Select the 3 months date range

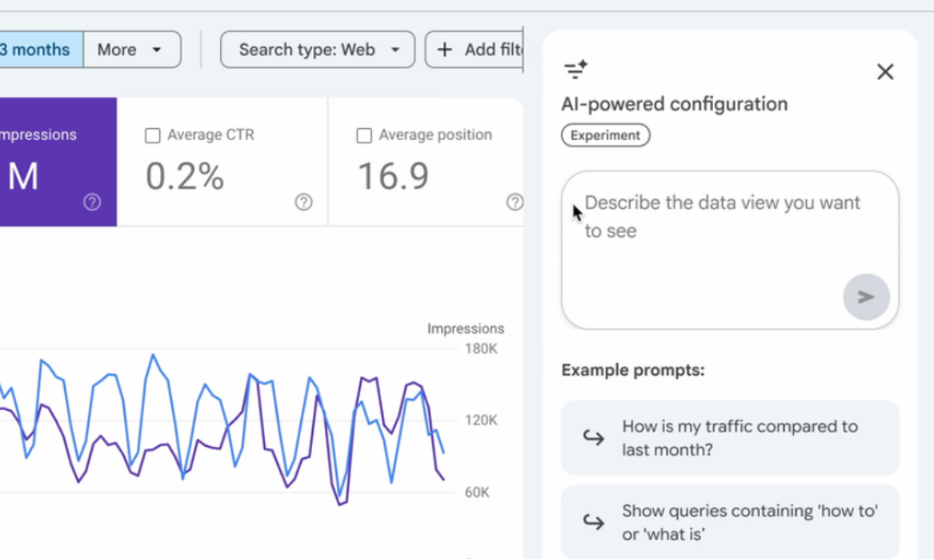pos(38,50)
